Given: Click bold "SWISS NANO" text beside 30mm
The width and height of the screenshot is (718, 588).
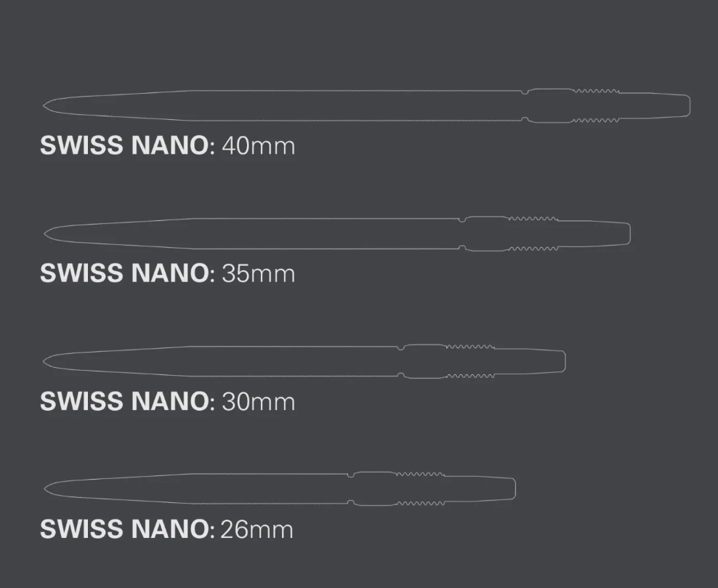Looking at the screenshot, I should (125, 401).
